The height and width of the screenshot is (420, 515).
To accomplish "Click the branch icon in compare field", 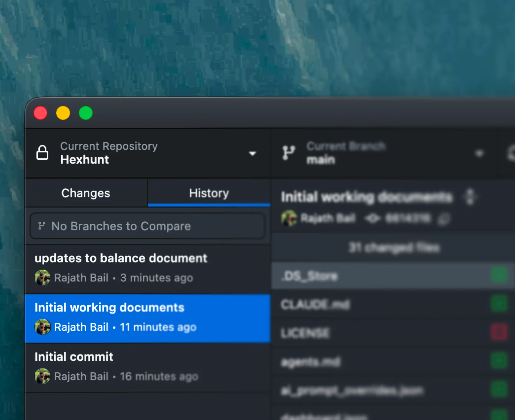I will click(x=42, y=226).
